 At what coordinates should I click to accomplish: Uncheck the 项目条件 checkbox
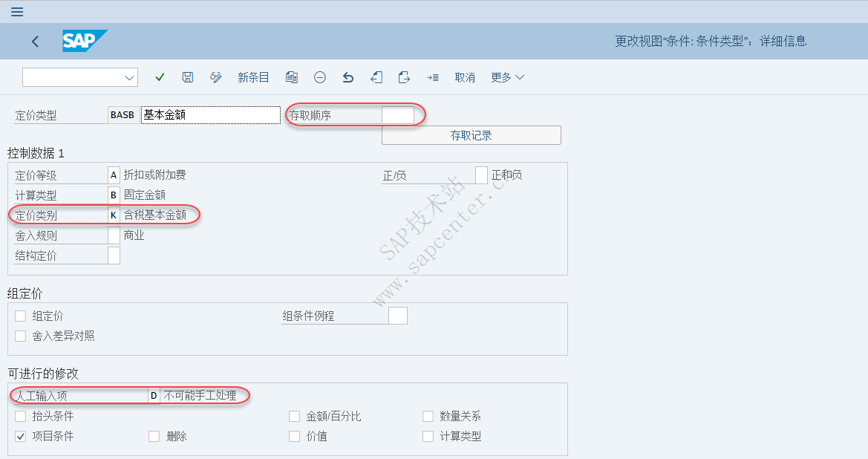20,436
